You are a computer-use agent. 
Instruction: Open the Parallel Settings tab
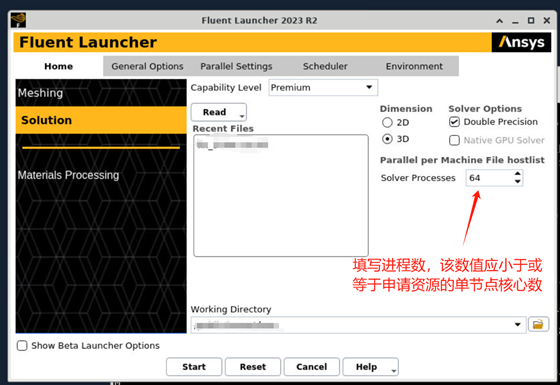[x=236, y=66]
